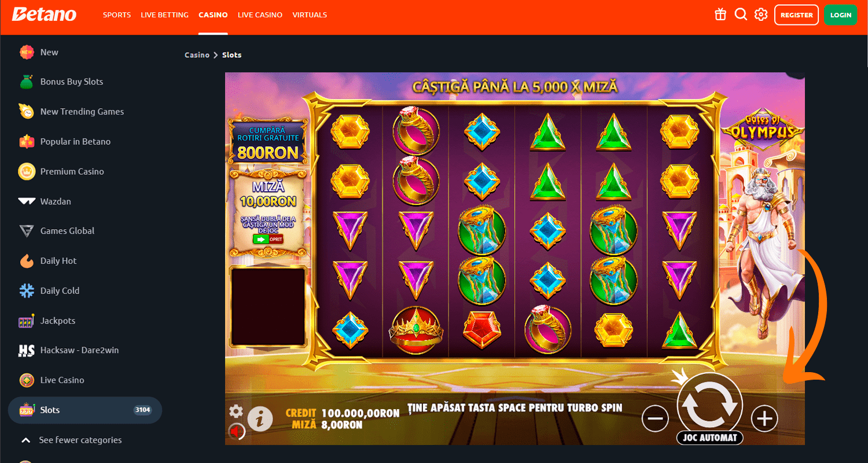The width and height of the screenshot is (868, 463).
Task: Collapse sidebar with See fewer categories
Action: (x=71, y=440)
